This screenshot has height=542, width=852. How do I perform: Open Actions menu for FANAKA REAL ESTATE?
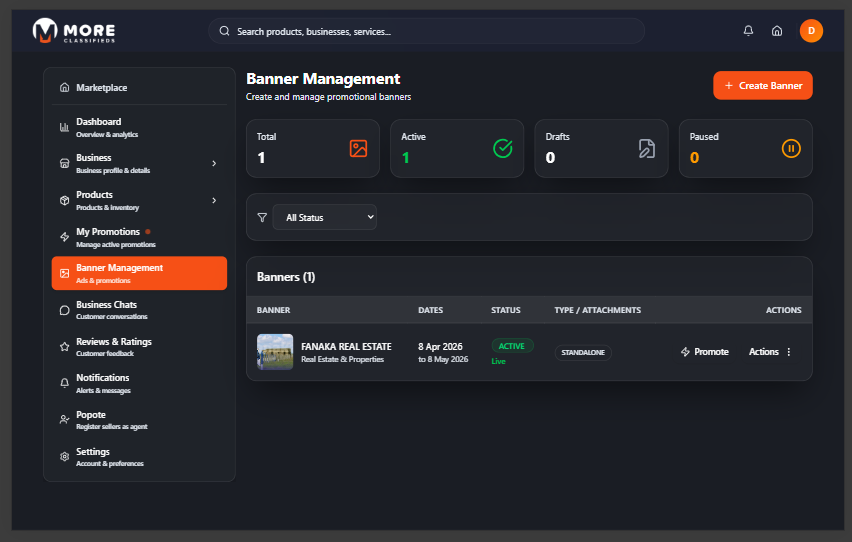click(x=770, y=352)
